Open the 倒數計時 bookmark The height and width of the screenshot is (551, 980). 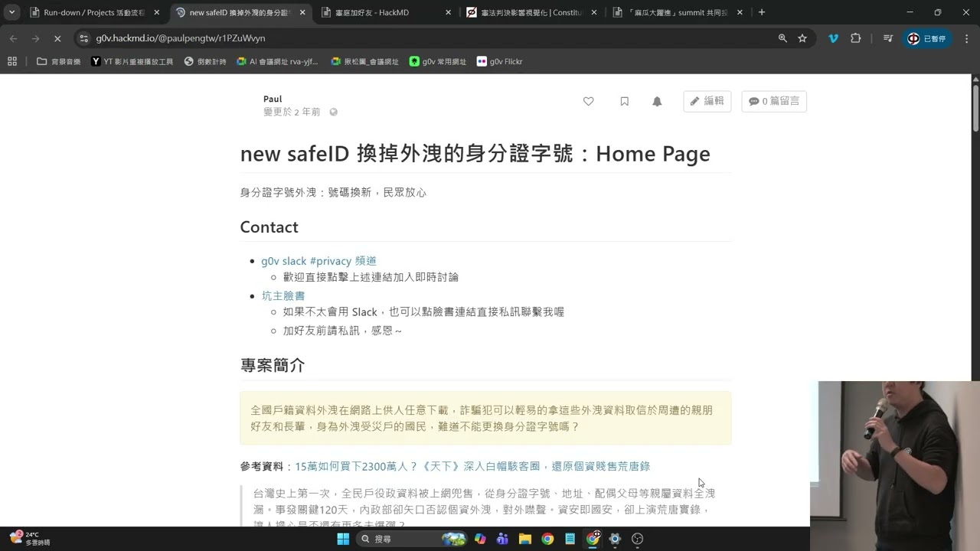click(205, 61)
